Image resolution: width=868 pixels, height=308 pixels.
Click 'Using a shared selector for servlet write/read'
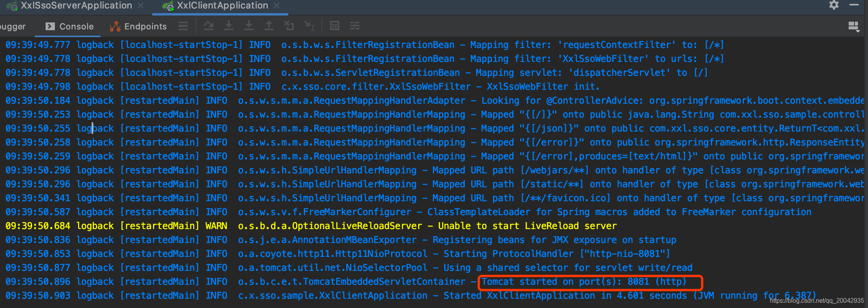568,268
